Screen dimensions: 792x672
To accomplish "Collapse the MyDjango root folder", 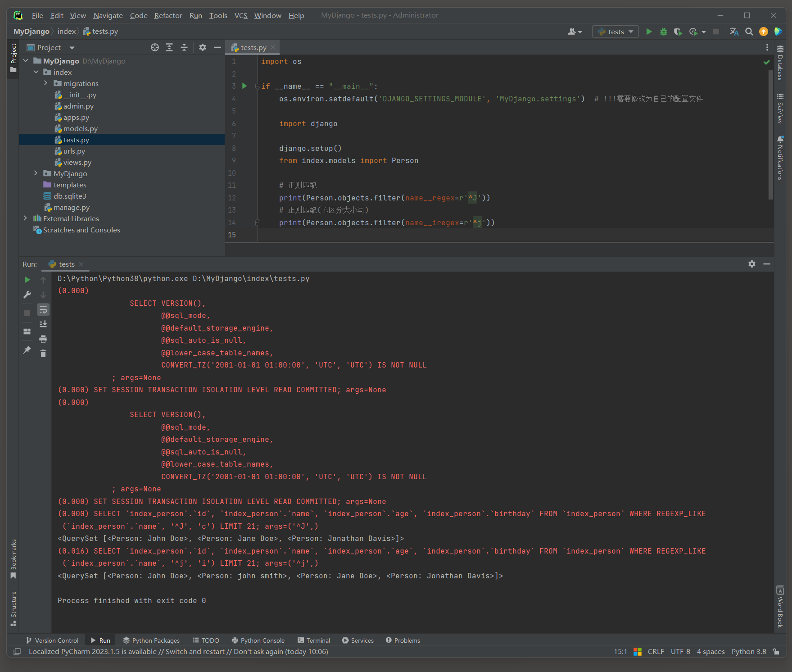I will point(26,61).
